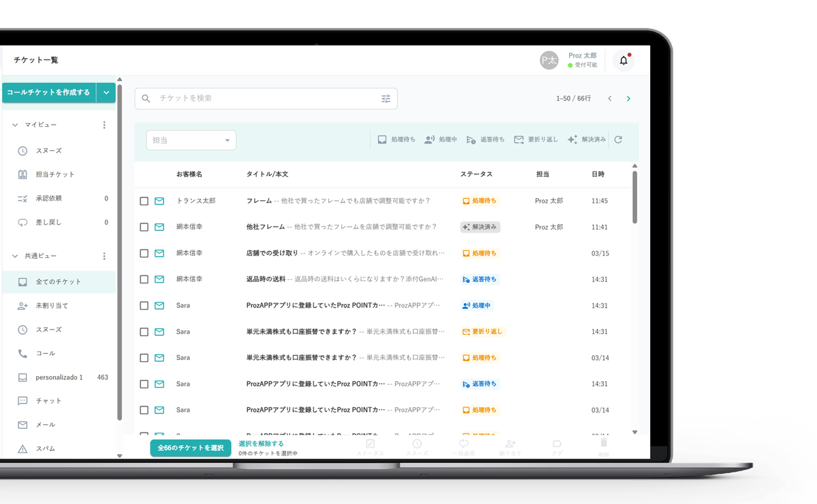Viewport: 817px width, 504px height.
Task: Filter by 解決済み in toolbar
Action: pyautogui.click(x=586, y=139)
